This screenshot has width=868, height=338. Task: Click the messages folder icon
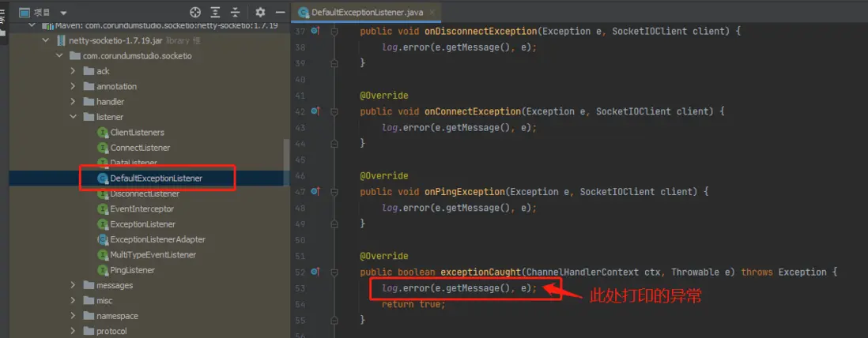[x=89, y=285]
